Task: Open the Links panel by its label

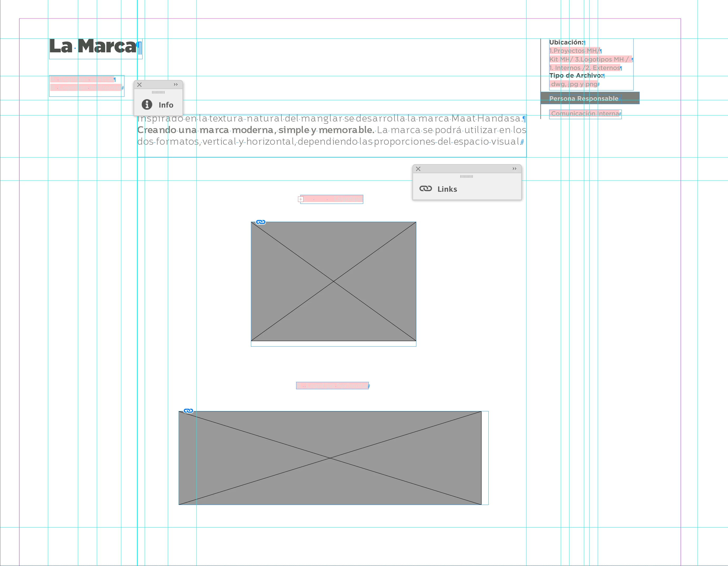Action: [x=447, y=189]
